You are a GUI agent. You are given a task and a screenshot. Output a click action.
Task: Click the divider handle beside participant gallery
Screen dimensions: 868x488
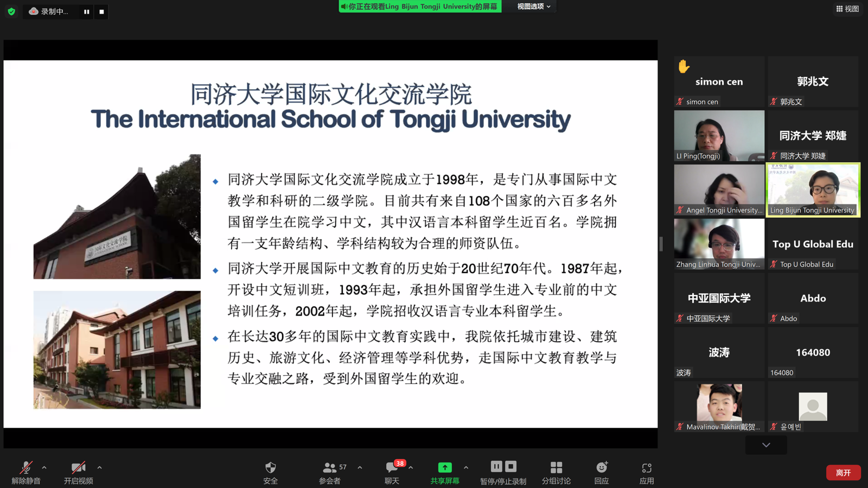(661, 244)
